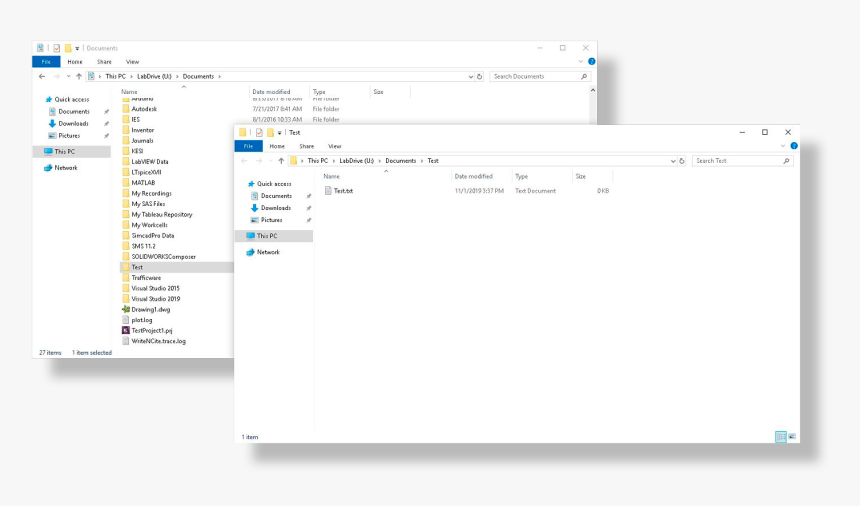
Task: Click Help icon in Documents window ribbon
Action: coord(591,61)
